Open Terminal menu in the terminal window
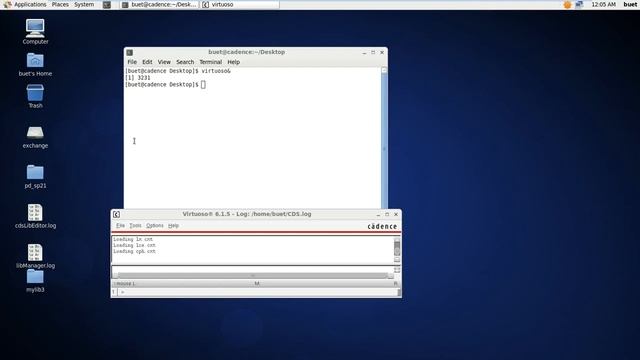The width and height of the screenshot is (640, 360). (x=211, y=62)
